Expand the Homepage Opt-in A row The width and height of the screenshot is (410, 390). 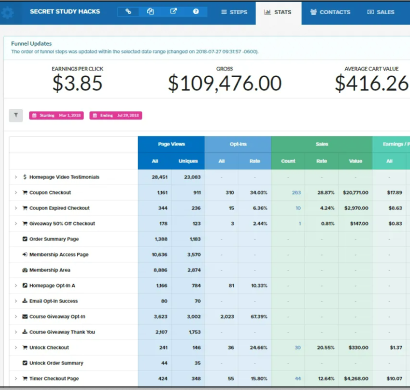(15, 285)
